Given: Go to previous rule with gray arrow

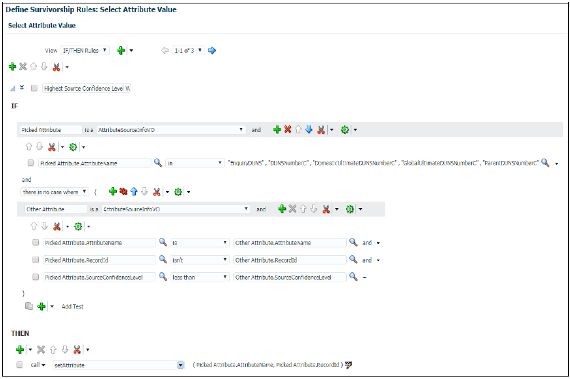Looking at the screenshot, I should coord(165,51).
